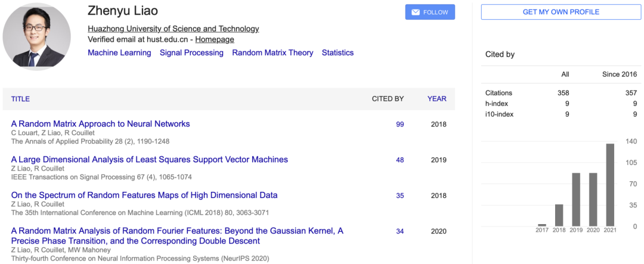Open Huazhong University of Science and Technology link

tap(173, 29)
